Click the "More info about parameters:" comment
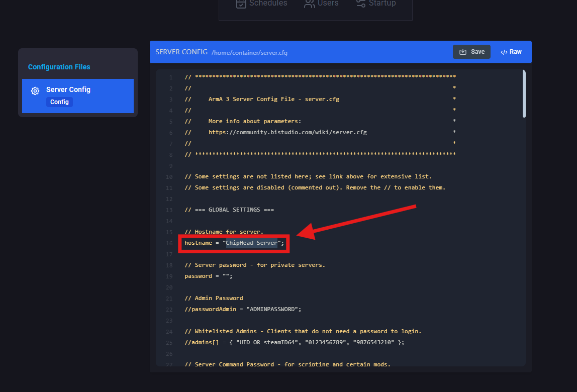577x392 pixels. coord(255,121)
